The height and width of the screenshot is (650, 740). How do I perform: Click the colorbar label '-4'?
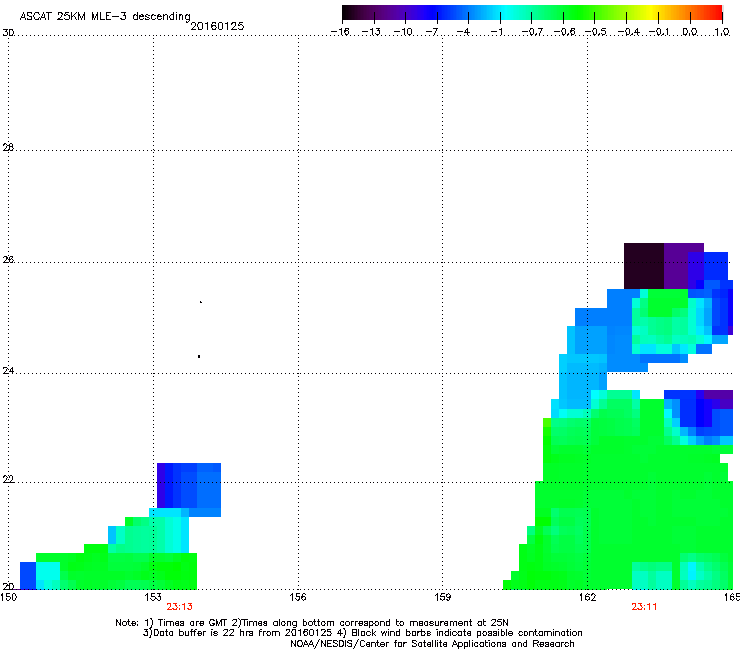[463, 32]
